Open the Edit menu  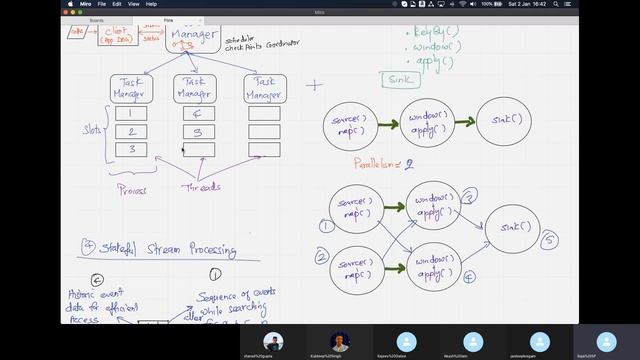117,4
